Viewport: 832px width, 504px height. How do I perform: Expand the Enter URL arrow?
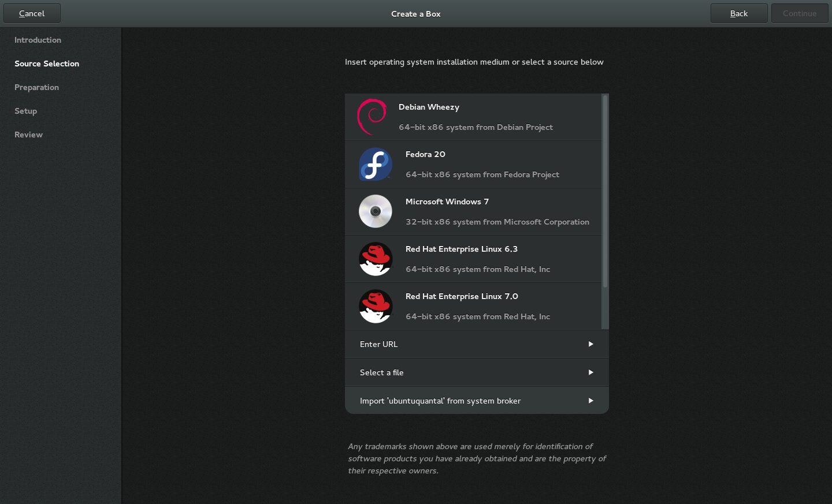click(590, 344)
